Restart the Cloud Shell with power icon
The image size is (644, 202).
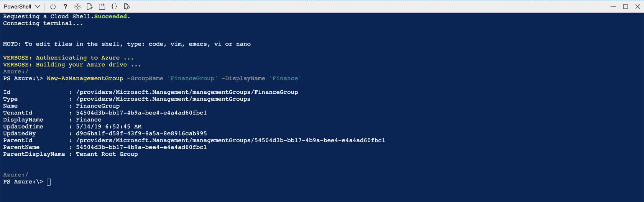tap(53, 7)
